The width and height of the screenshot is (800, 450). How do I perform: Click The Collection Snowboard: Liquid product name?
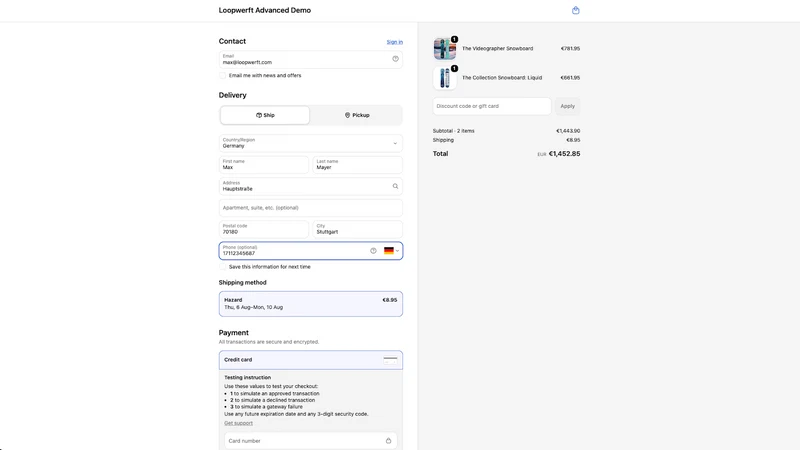pyautogui.click(x=502, y=78)
